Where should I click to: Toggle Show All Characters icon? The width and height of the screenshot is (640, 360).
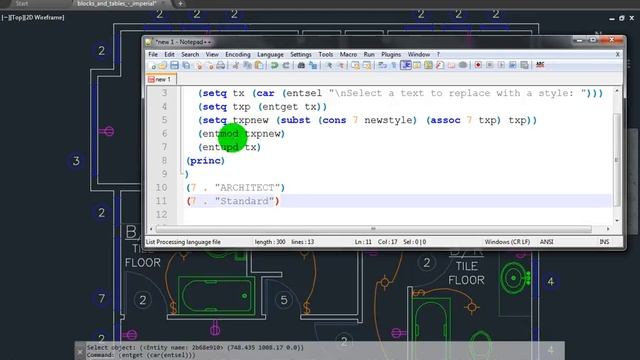pos(394,65)
